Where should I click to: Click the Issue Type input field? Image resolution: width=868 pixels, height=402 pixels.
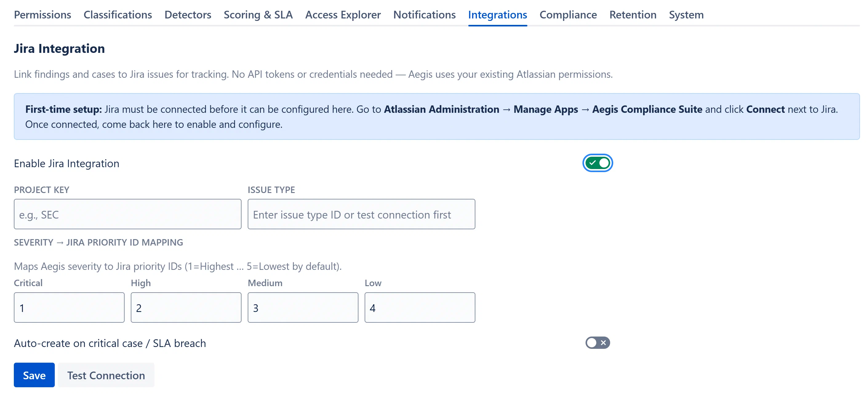[361, 214]
